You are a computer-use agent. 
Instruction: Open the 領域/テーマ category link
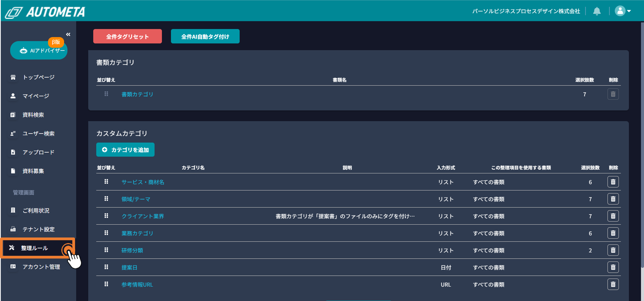click(136, 199)
